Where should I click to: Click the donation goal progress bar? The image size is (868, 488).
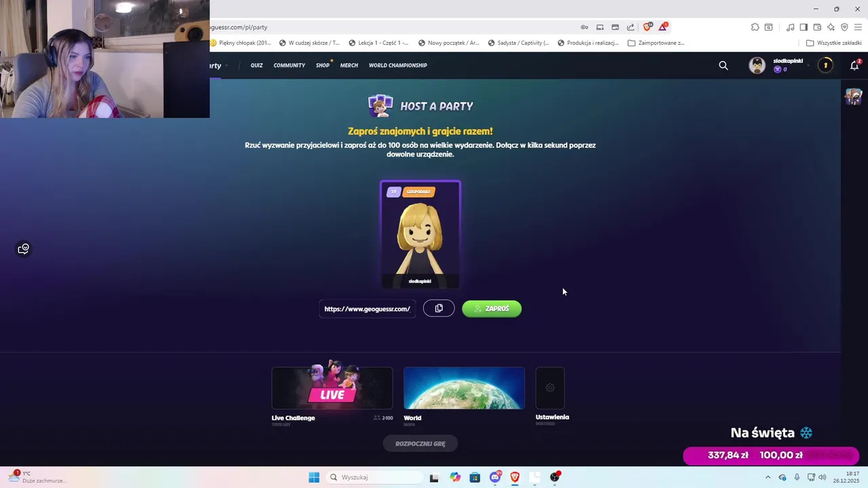tap(771, 455)
